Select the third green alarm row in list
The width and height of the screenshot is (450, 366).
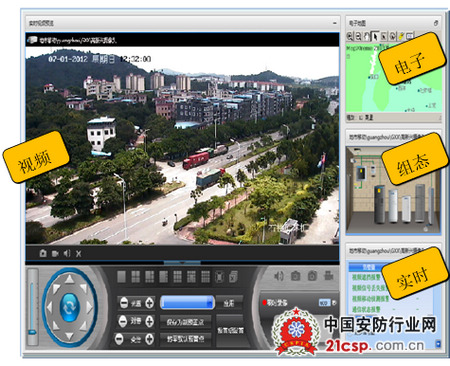370,299
